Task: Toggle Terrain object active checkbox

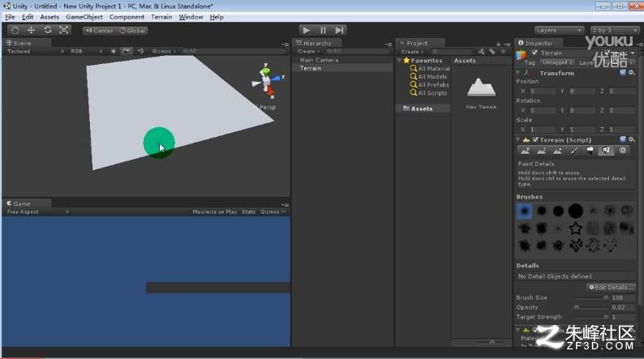Action: pos(535,53)
